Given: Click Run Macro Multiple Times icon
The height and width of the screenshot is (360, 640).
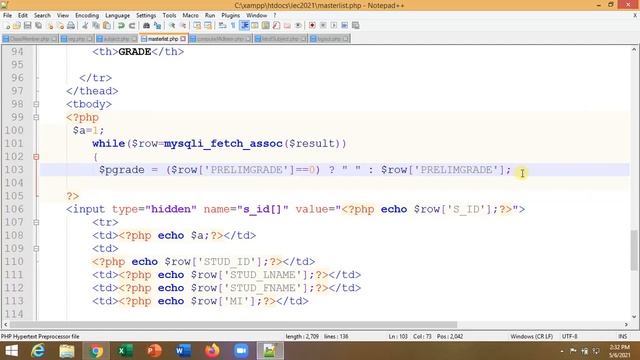Looking at the screenshot, I should click(x=344, y=25).
